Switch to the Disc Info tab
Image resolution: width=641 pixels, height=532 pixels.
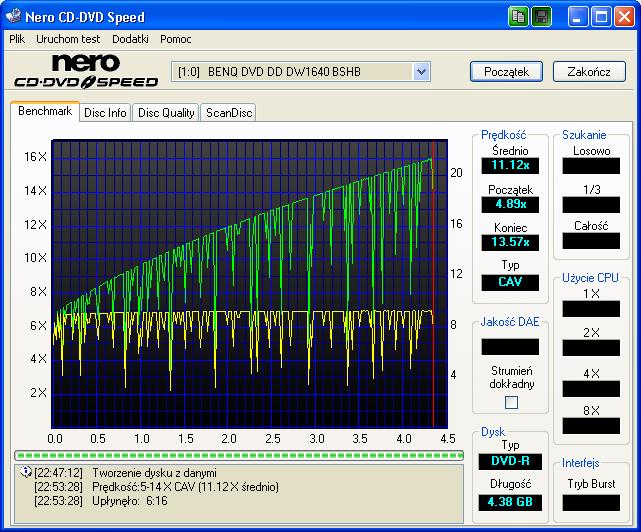(x=105, y=113)
